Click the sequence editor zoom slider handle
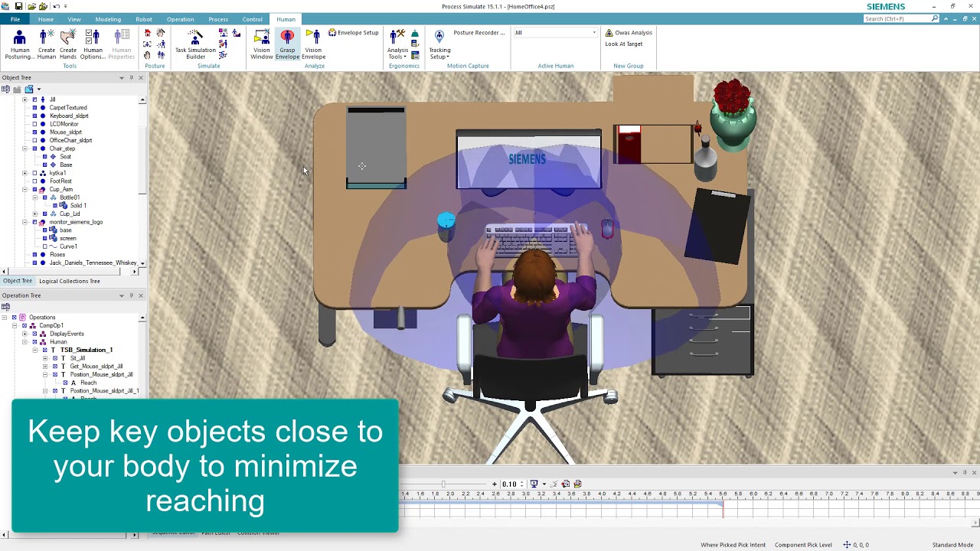The height and width of the screenshot is (551, 980). (443, 484)
